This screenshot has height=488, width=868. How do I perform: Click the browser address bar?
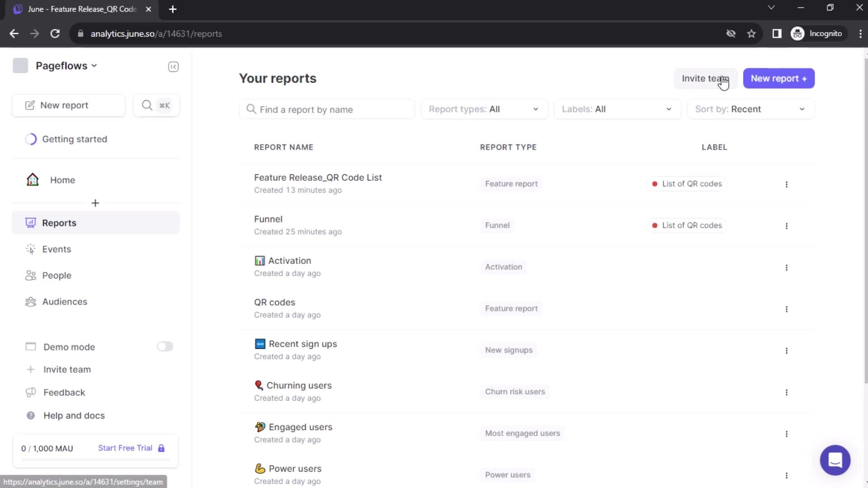[398, 33]
